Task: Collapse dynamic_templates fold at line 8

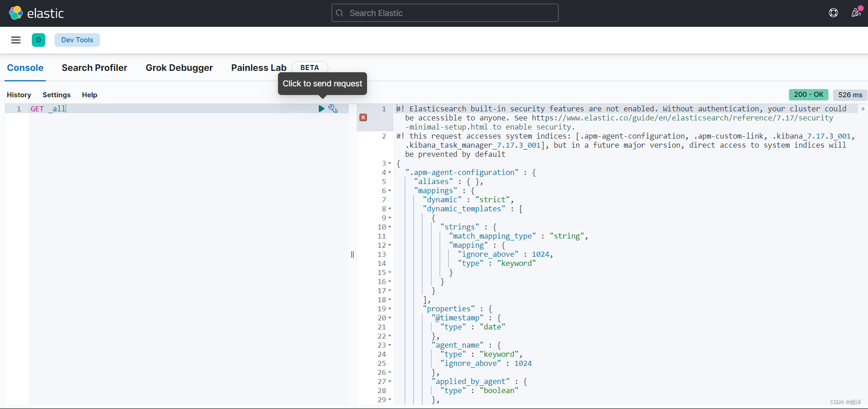Action: pos(390,209)
